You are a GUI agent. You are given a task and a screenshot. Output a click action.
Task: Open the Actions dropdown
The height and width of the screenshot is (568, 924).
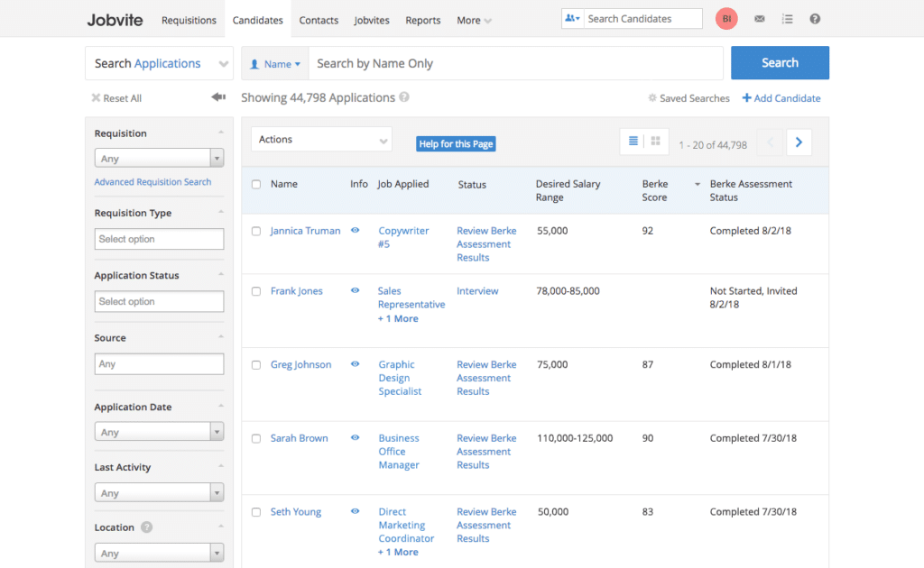click(x=321, y=140)
